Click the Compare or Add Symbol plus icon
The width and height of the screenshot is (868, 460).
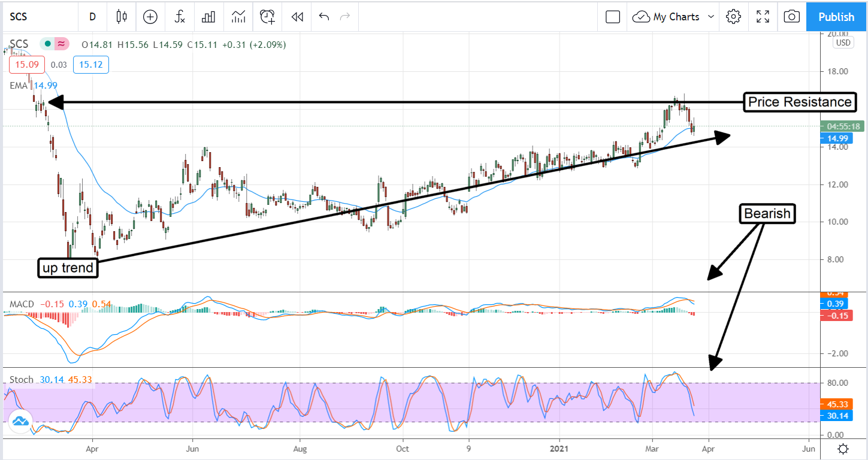pos(150,17)
